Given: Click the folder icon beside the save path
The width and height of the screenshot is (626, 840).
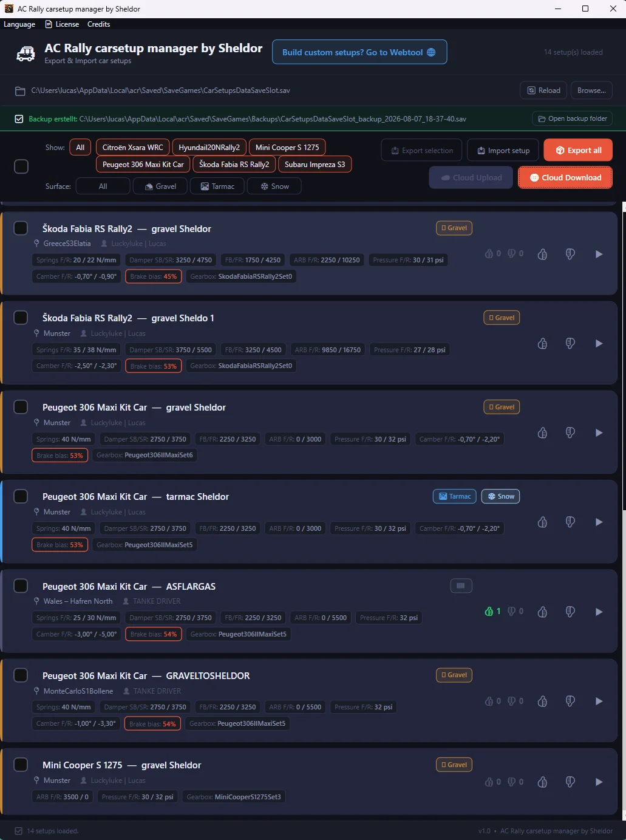Looking at the screenshot, I should tap(20, 90).
